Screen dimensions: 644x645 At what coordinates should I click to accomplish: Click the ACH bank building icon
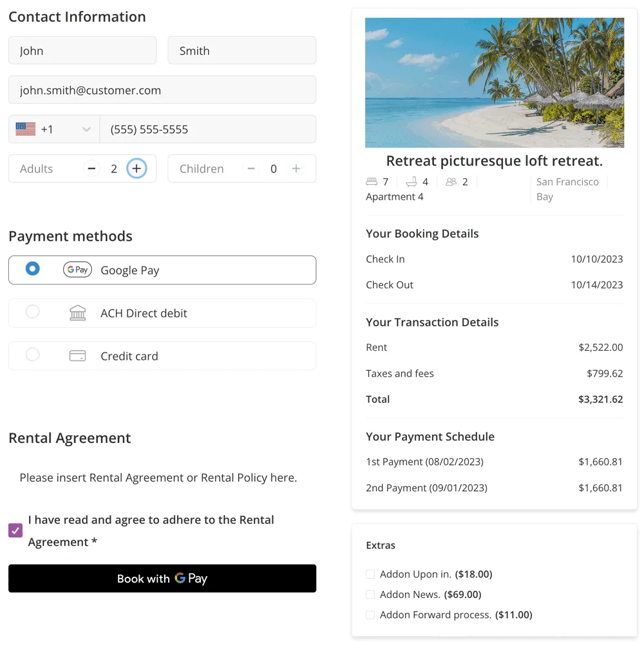(77, 313)
